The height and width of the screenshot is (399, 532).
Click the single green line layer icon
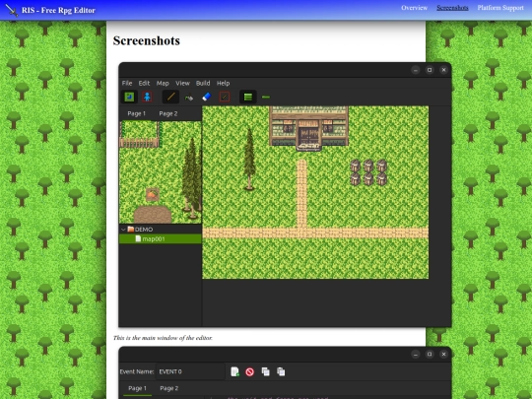pos(266,97)
